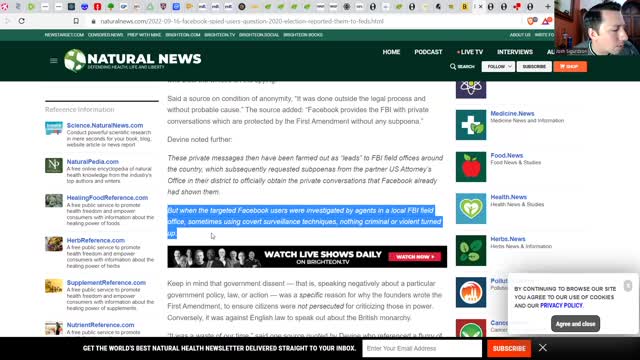
Task: Click the Natural News globe logo
Action: click(x=75, y=60)
